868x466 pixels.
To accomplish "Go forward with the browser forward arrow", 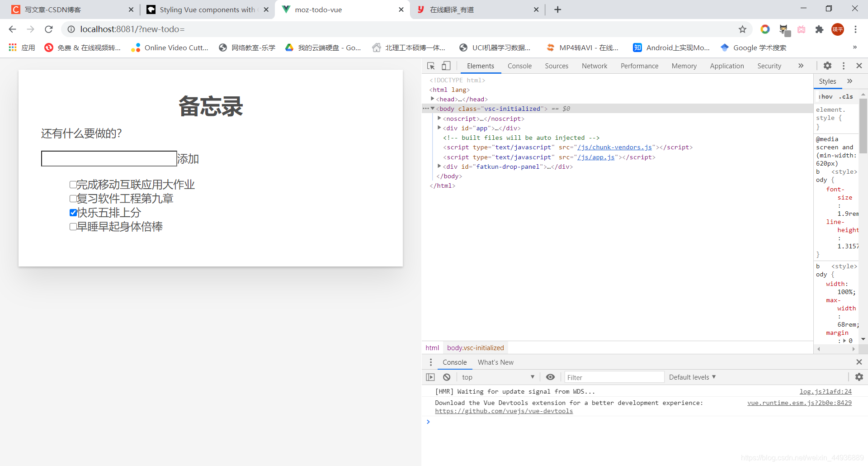I will (x=30, y=29).
